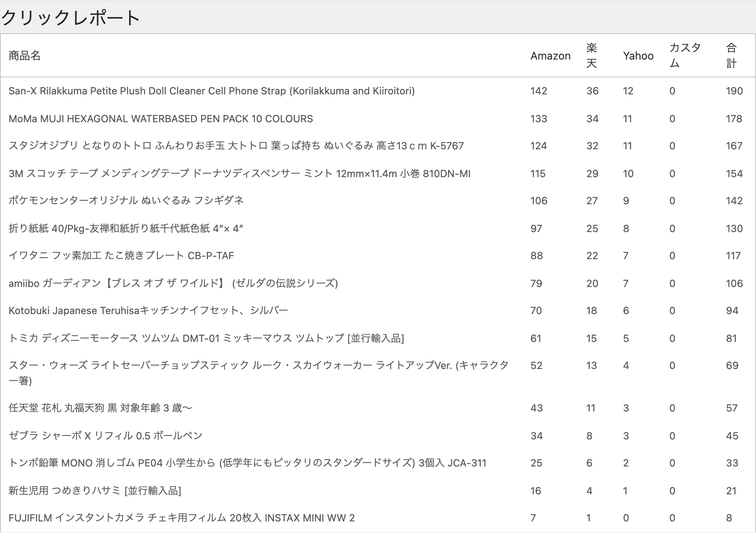This screenshot has height=533, width=756.
Task: Select the スター・ウォーズ ライトセーバーチョップスティック product name
Action: click(x=259, y=373)
